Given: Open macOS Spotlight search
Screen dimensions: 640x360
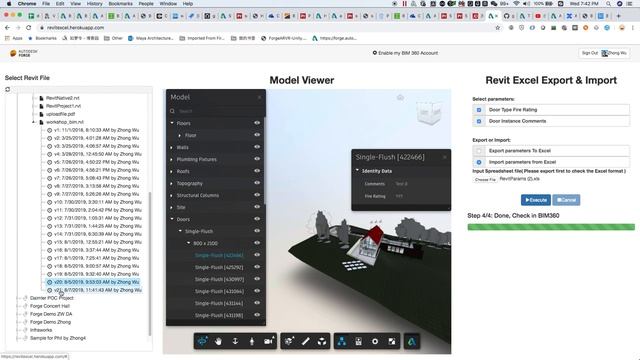Looking at the screenshot, I should 608,4.
